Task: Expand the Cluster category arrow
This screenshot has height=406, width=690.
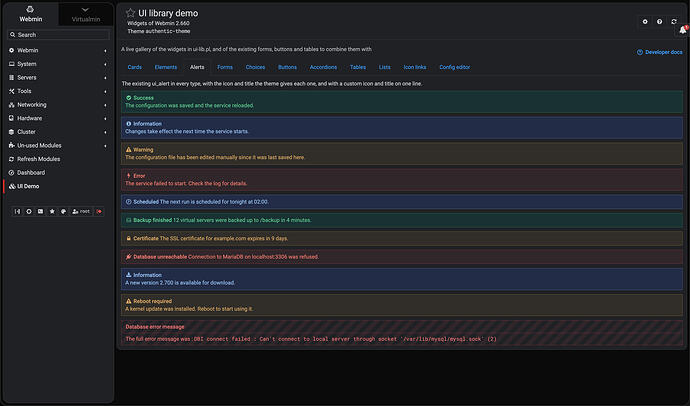Action: coord(105,132)
